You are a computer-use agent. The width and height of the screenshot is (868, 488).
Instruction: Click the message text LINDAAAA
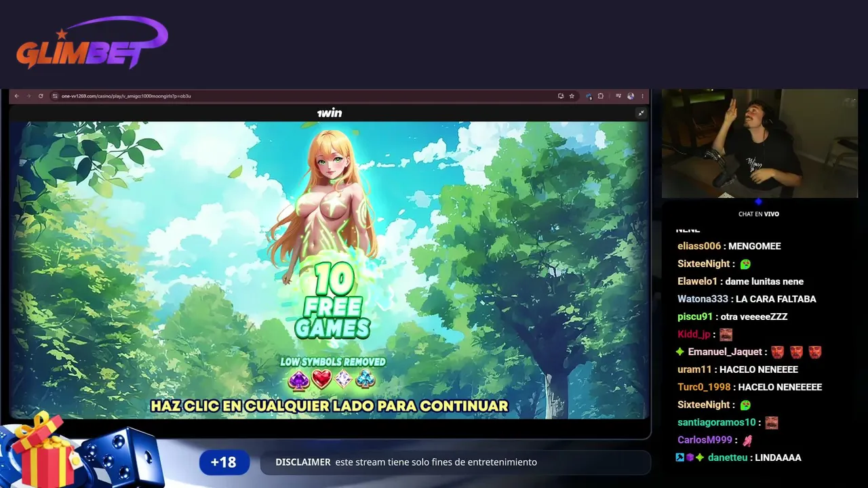pyautogui.click(x=779, y=457)
